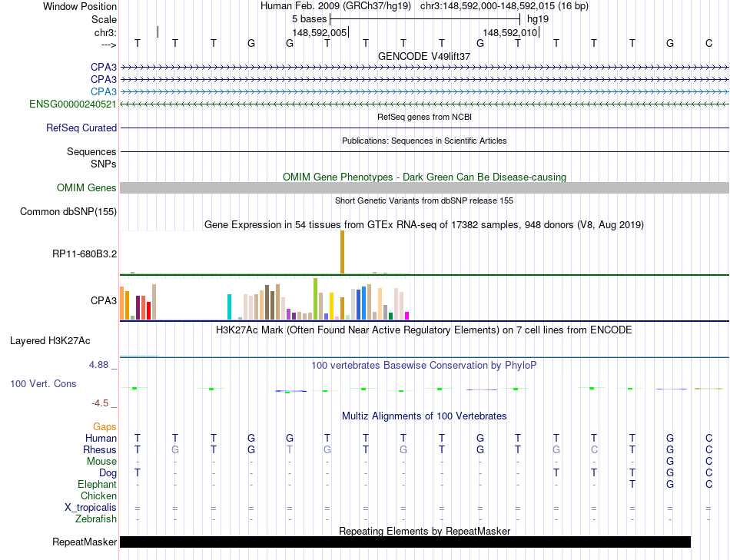Click the Elephant alignment row label
The height and width of the screenshot is (560, 730).
(97, 485)
